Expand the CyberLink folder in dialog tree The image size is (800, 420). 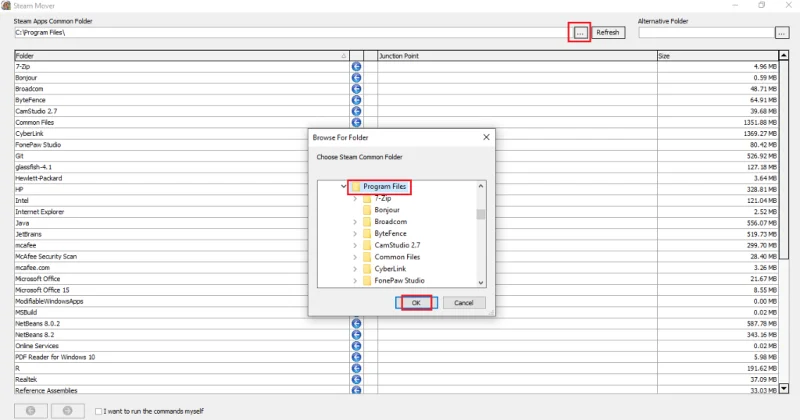pyautogui.click(x=355, y=269)
